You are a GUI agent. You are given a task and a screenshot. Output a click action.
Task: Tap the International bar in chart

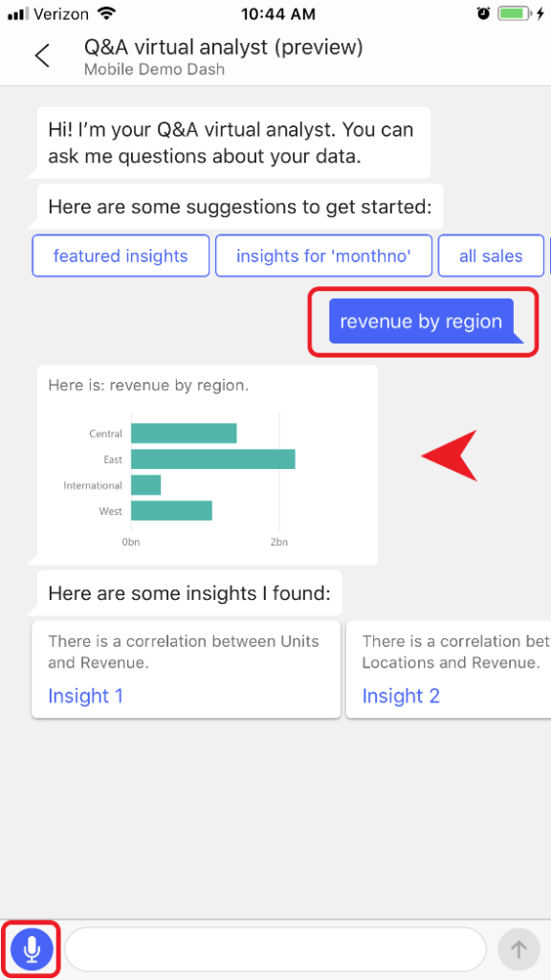point(146,485)
